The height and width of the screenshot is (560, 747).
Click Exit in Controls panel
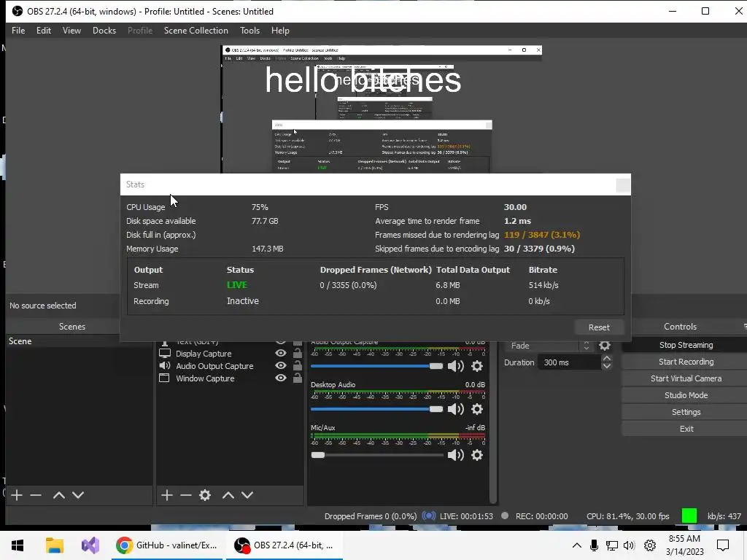(x=686, y=429)
